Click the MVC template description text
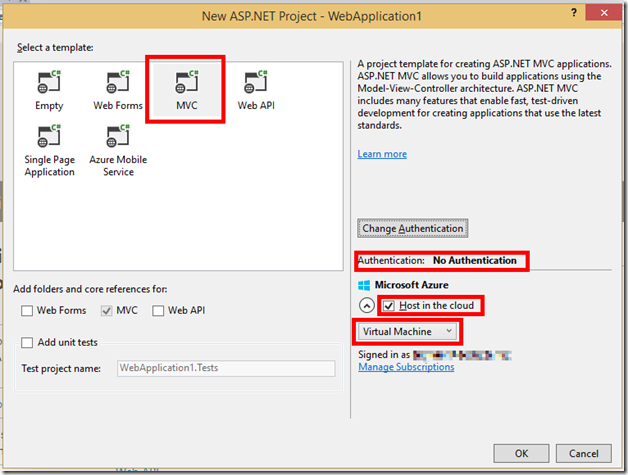 (485, 95)
